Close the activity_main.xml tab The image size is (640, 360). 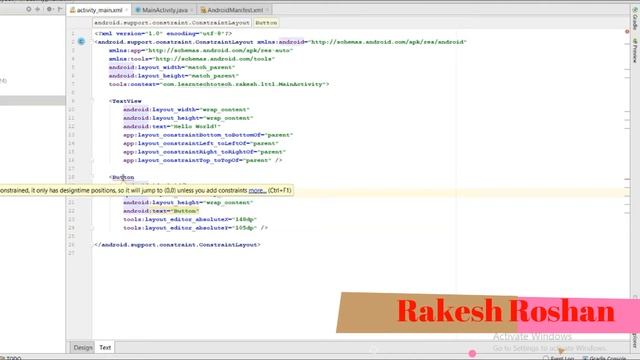(x=127, y=10)
